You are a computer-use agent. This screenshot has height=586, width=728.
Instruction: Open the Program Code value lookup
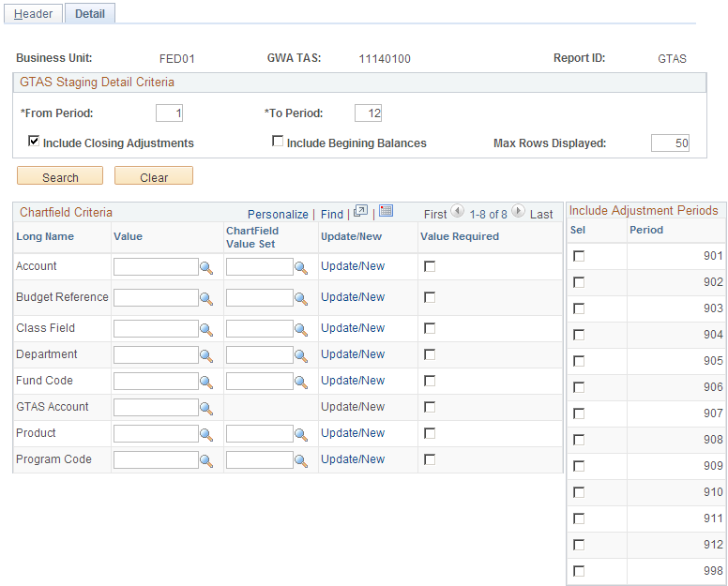point(206,460)
